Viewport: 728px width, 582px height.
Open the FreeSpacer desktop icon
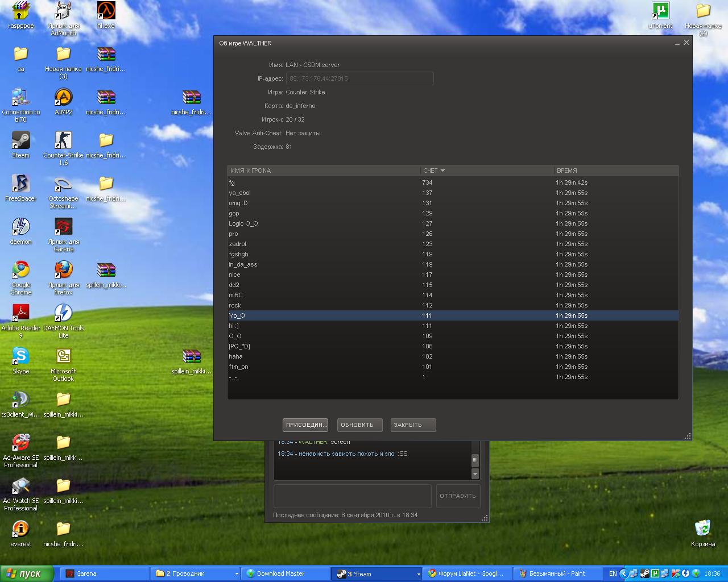pos(21,188)
